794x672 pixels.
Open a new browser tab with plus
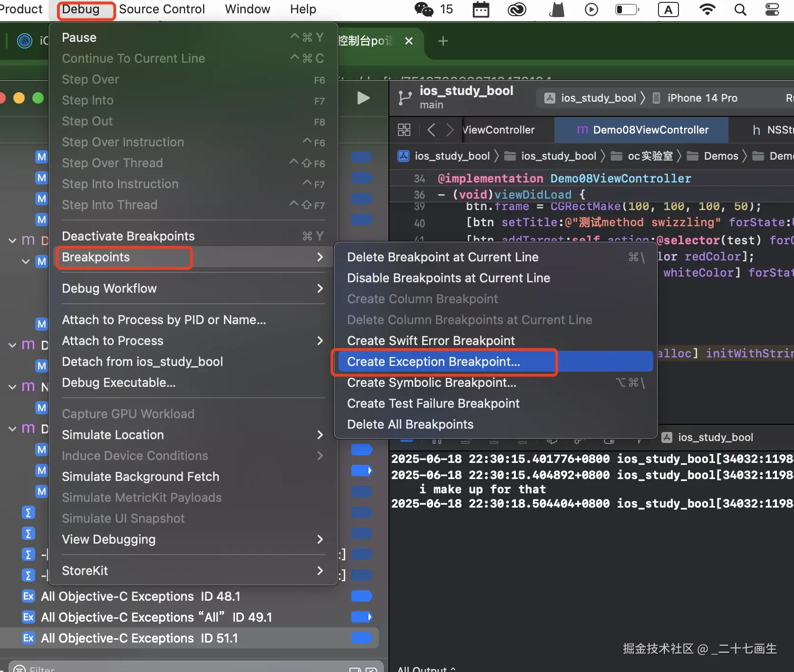pos(443,41)
